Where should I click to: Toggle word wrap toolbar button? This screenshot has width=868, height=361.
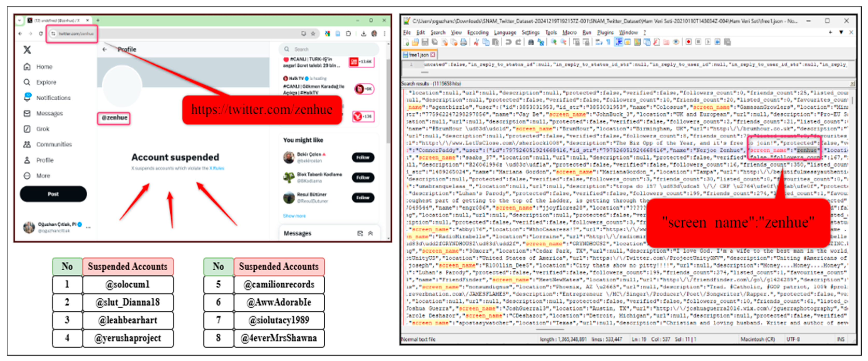coord(599,42)
